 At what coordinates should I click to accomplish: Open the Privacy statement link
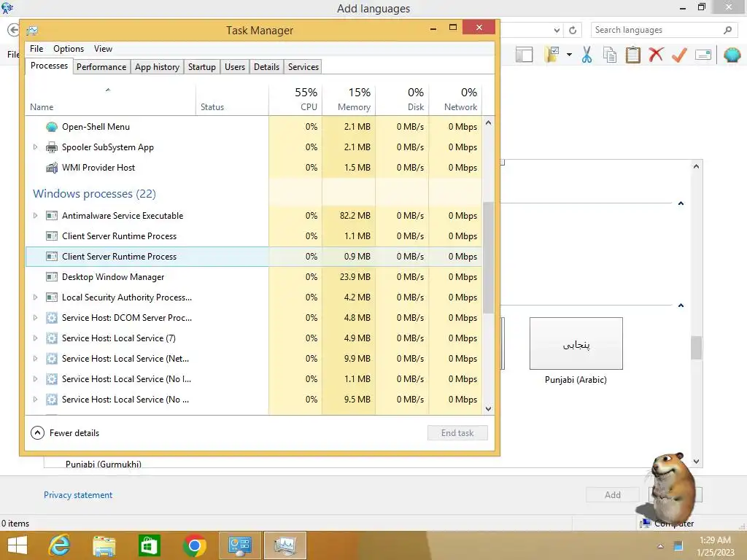click(78, 495)
